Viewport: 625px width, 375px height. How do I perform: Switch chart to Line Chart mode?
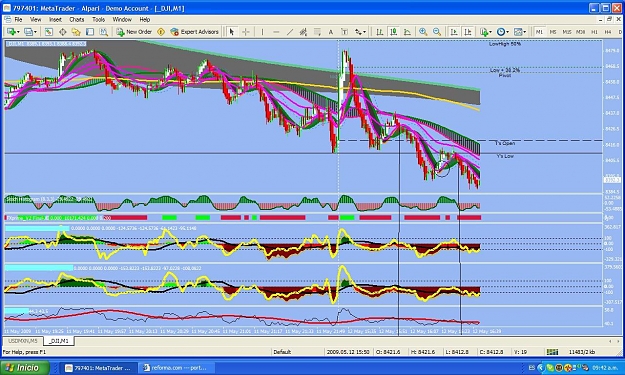click(407, 32)
